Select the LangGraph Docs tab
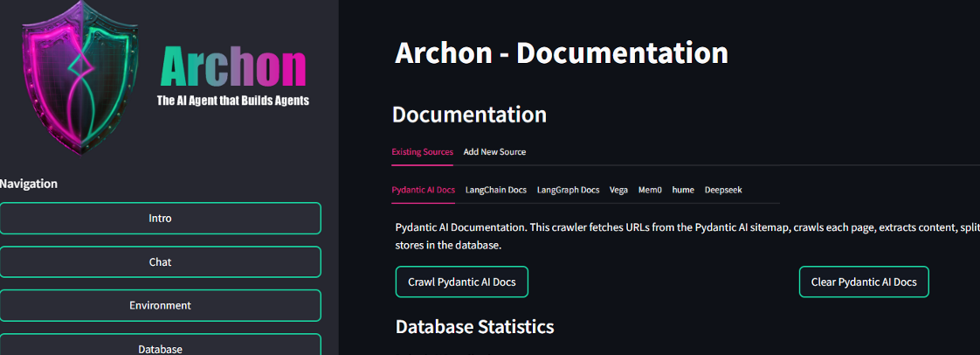Screen dimensions: 980x355 click(568, 191)
